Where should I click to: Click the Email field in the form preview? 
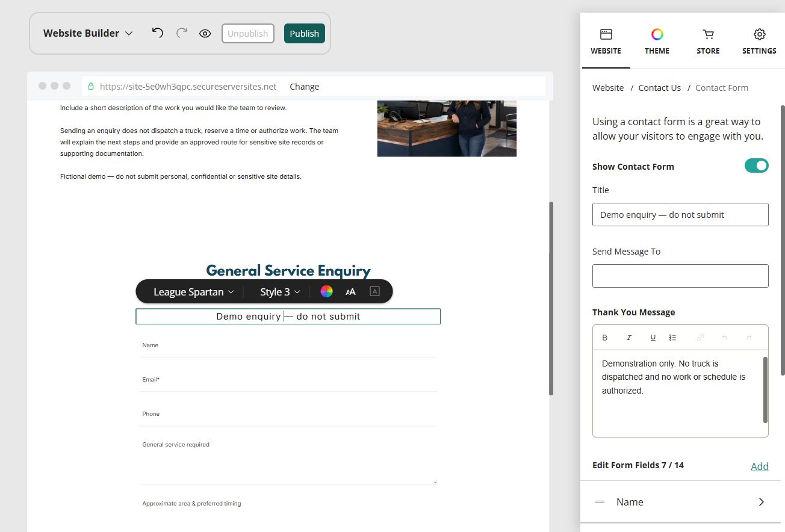click(x=288, y=380)
